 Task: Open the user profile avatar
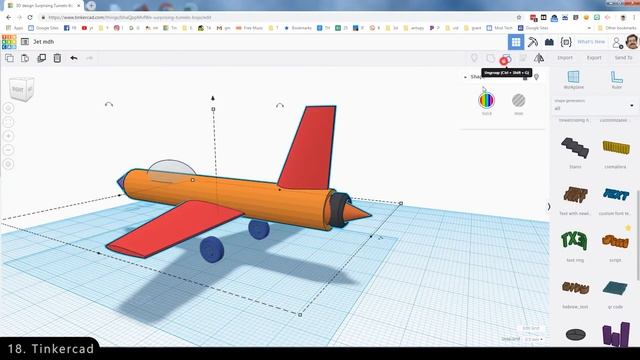click(632, 42)
